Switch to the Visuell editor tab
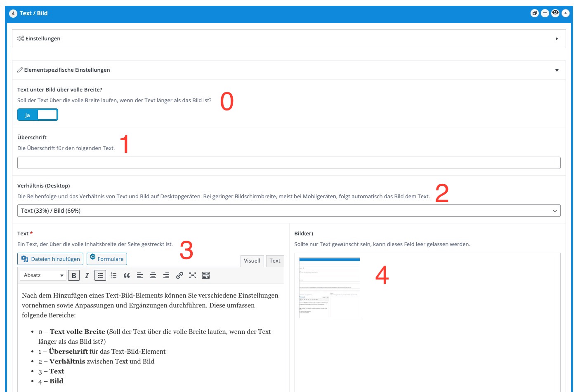 point(252,261)
